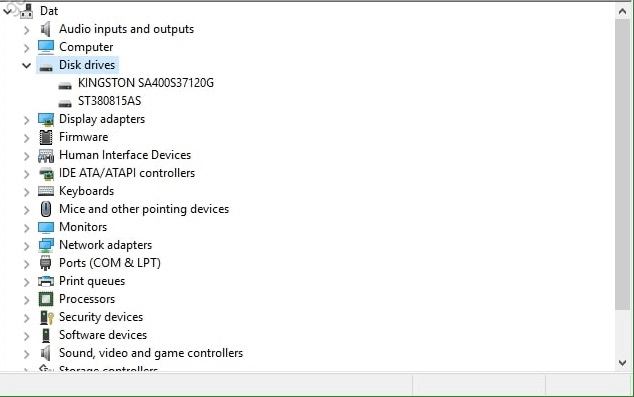Select KINGSTON SA400S37120G drive entry

[x=146, y=83]
